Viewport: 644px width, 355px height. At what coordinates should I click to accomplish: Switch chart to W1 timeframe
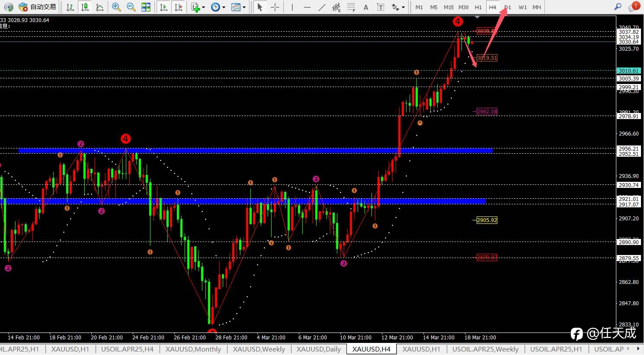(522, 7)
